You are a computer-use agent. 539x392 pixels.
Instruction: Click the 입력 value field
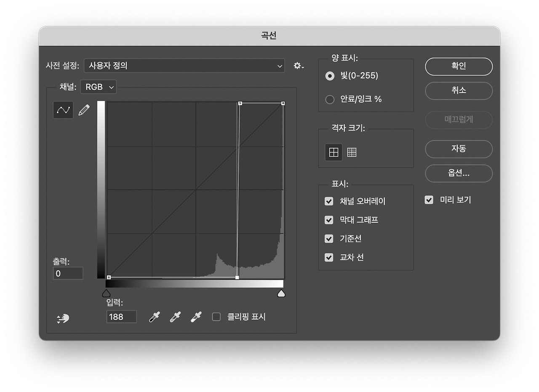tap(121, 317)
